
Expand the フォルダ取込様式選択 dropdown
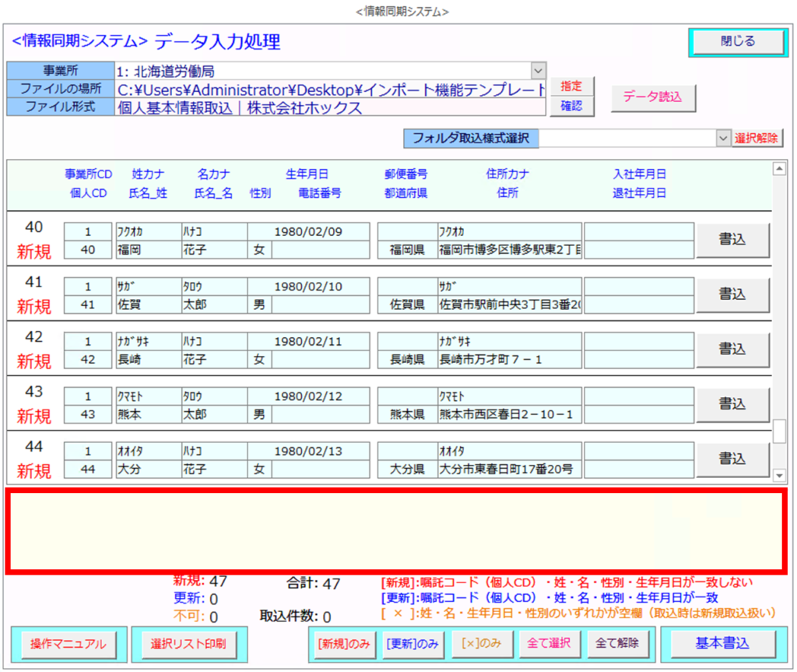point(723,138)
